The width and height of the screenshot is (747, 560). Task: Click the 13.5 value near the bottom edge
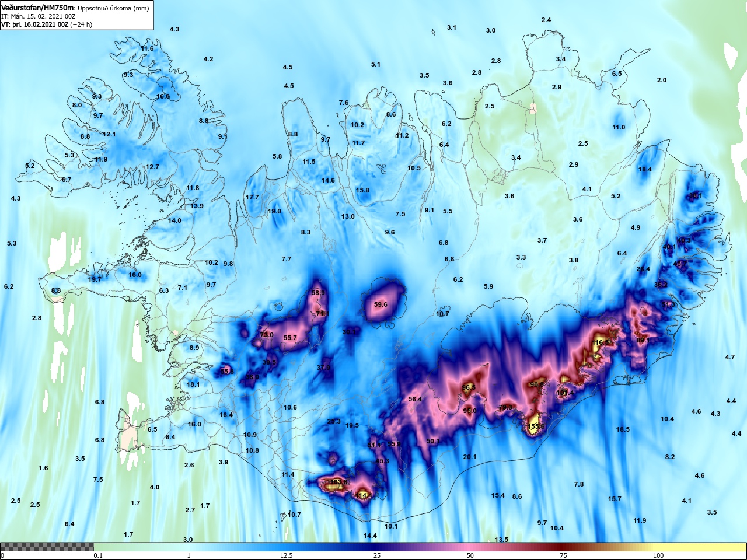501,540
